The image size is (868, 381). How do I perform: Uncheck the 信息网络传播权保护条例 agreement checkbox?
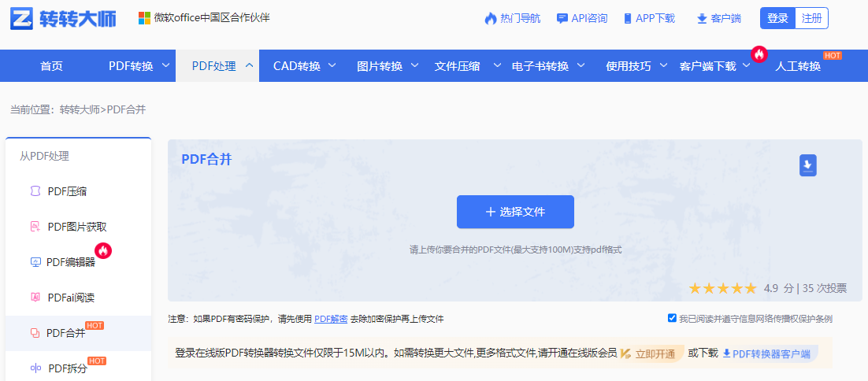click(x=672, y=318)
